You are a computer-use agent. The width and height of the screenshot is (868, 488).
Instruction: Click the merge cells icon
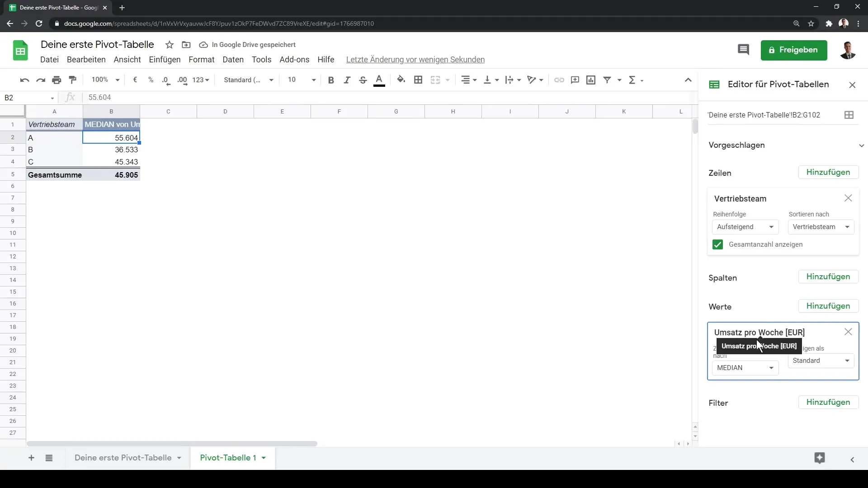point(435,80)
